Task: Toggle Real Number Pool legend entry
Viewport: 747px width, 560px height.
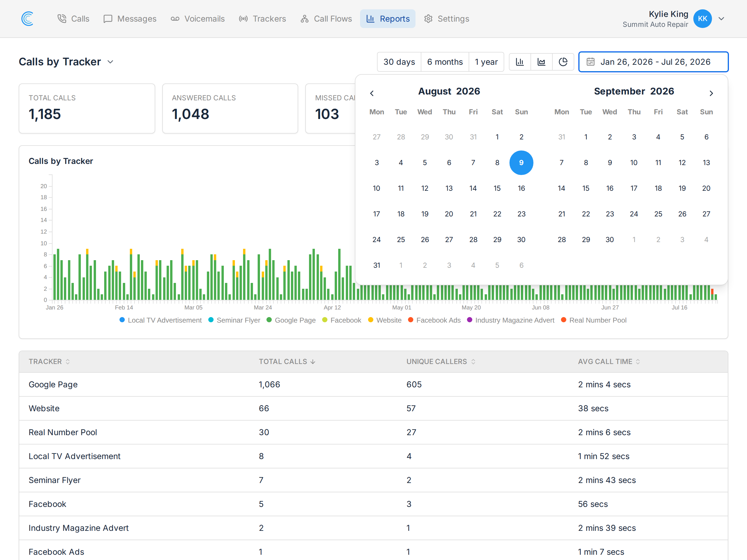Action: coord(594,320)
